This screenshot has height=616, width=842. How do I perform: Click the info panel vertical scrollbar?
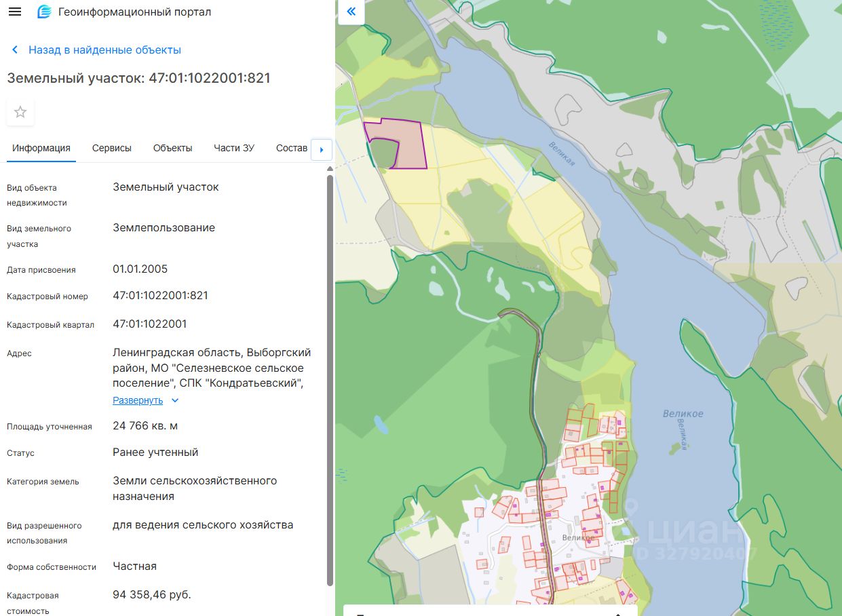coord(330,380)
